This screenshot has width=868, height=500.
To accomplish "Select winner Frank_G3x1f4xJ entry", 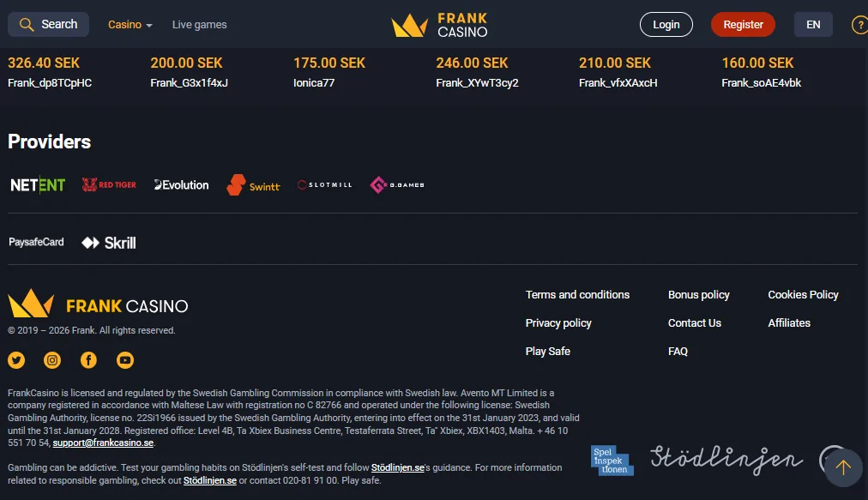I will (189, 73).
